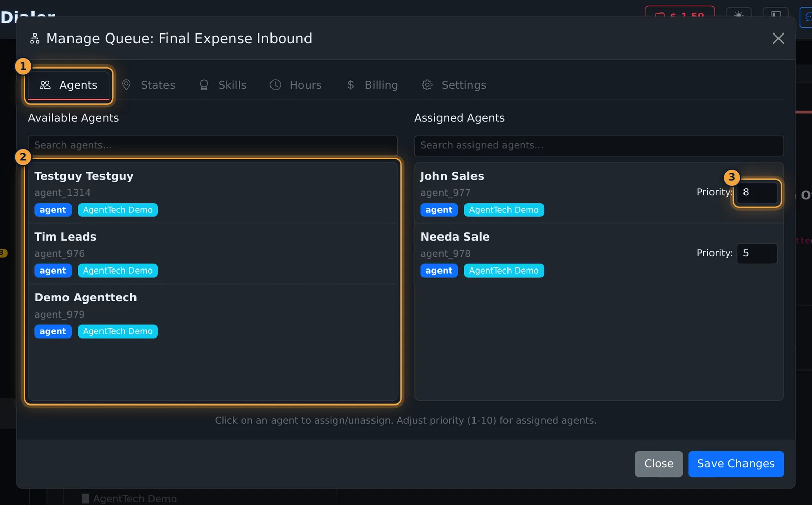
Task: Click the Available Agents heading
Action: (x=74, y=118)
